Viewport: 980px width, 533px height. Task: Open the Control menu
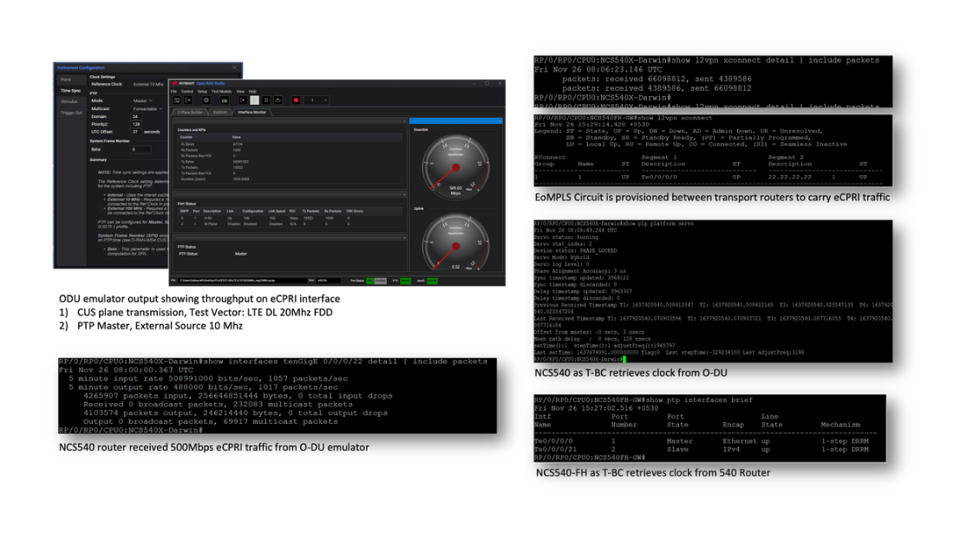click(x=186, y=91)
